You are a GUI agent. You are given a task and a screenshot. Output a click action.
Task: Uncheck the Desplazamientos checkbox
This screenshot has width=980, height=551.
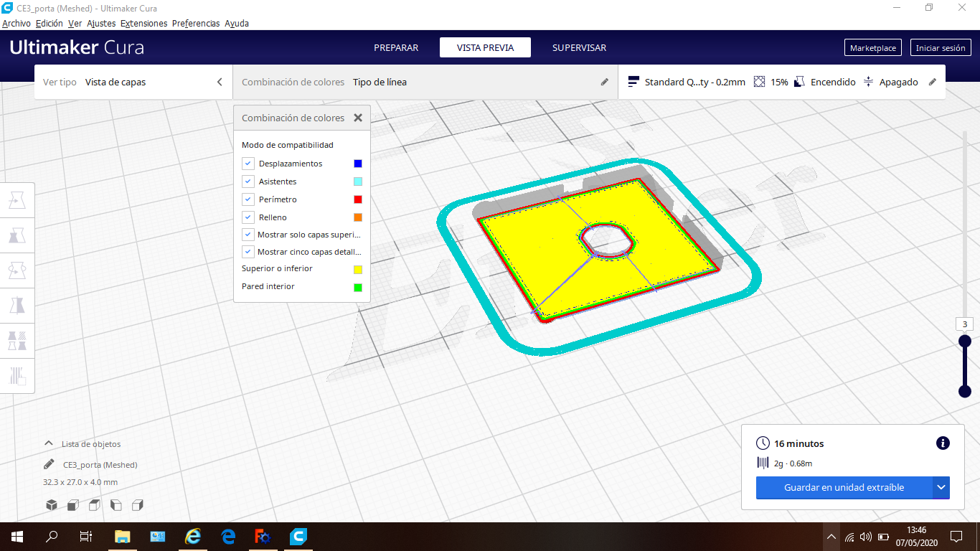point(248,164)
